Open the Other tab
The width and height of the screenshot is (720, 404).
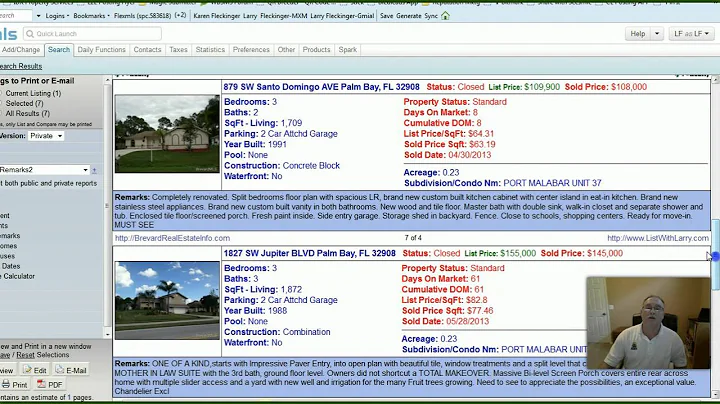286,50
